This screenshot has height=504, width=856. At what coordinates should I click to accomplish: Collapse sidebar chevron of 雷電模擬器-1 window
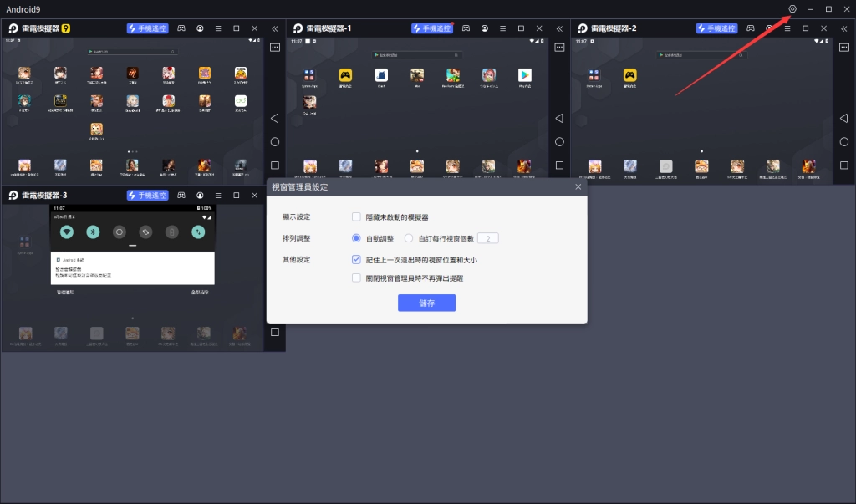click(559, 28)
